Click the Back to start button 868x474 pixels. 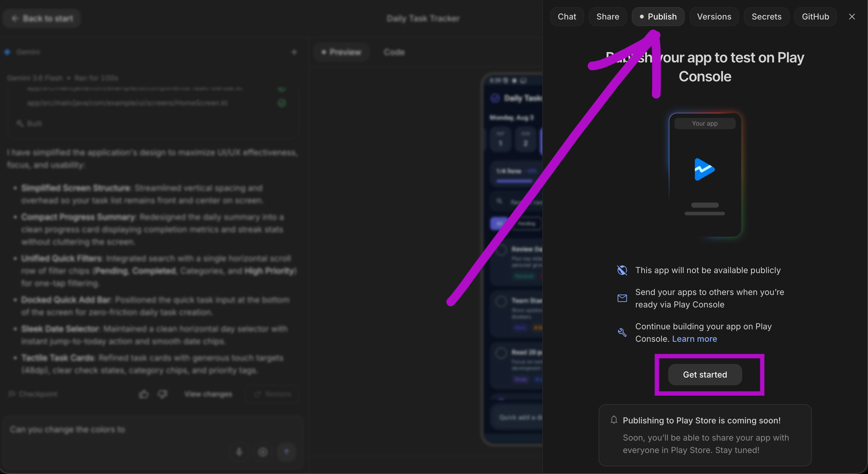point(42,18)
